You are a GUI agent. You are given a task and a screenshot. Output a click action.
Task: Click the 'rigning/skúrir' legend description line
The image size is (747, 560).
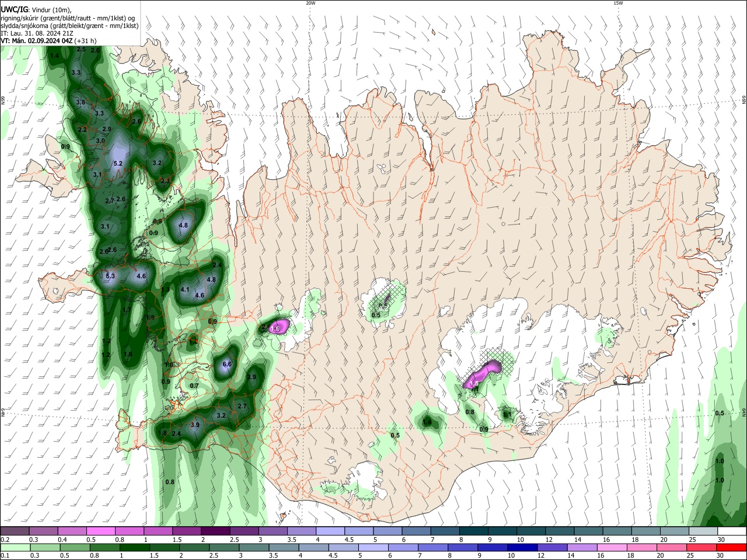[67, 17]
